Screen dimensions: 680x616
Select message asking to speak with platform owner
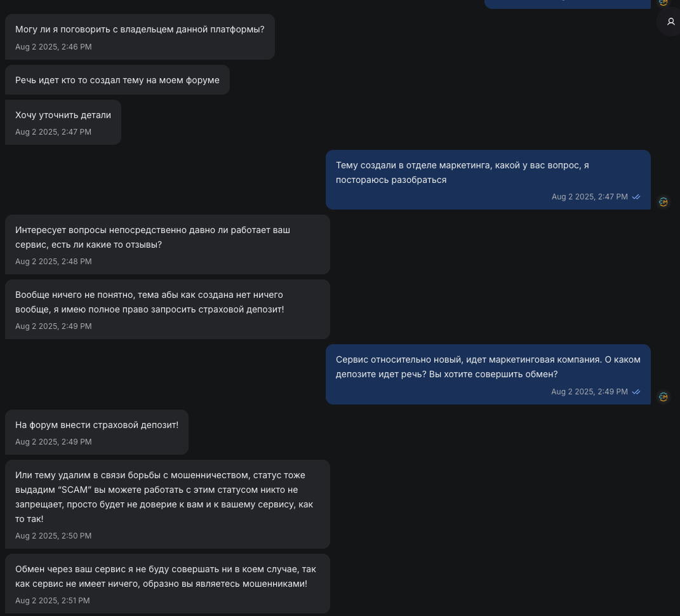pos(140,29)
